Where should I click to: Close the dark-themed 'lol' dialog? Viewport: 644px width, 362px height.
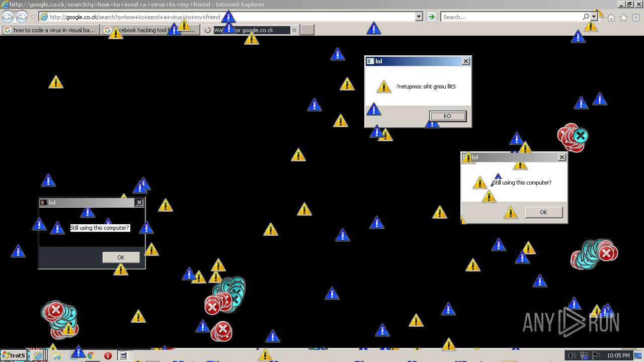[139, 202]
